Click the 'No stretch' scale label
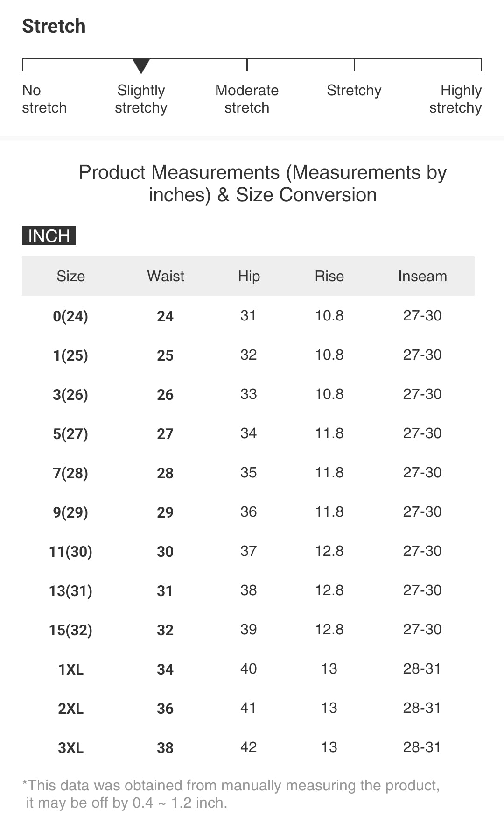Viewport: 504px width, 824px height. pos(44,99)
